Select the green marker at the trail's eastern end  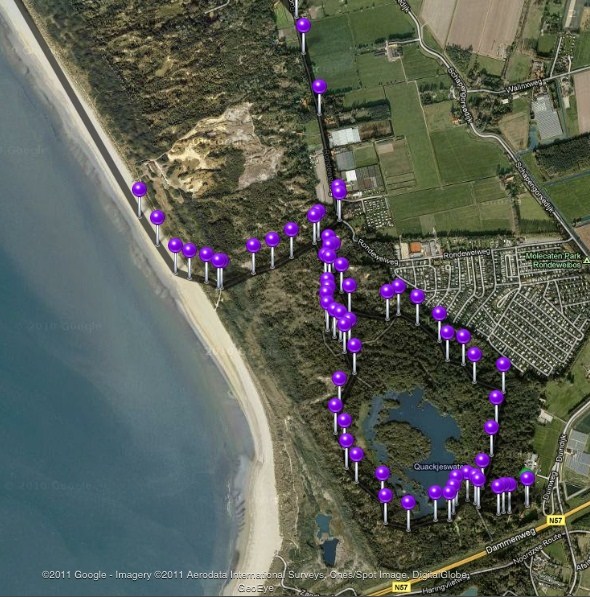(527, 471)
